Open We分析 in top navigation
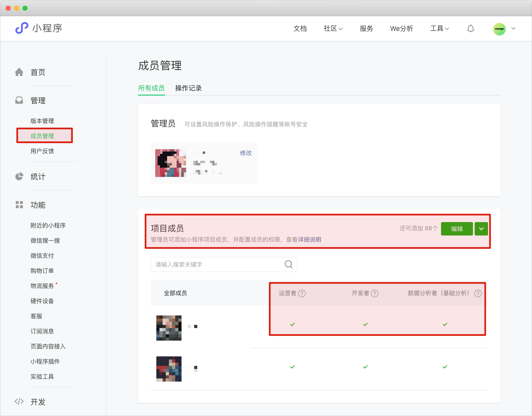The height and width of the screenshot is (416, 532). pyautogui.click(x=401, y=29)
